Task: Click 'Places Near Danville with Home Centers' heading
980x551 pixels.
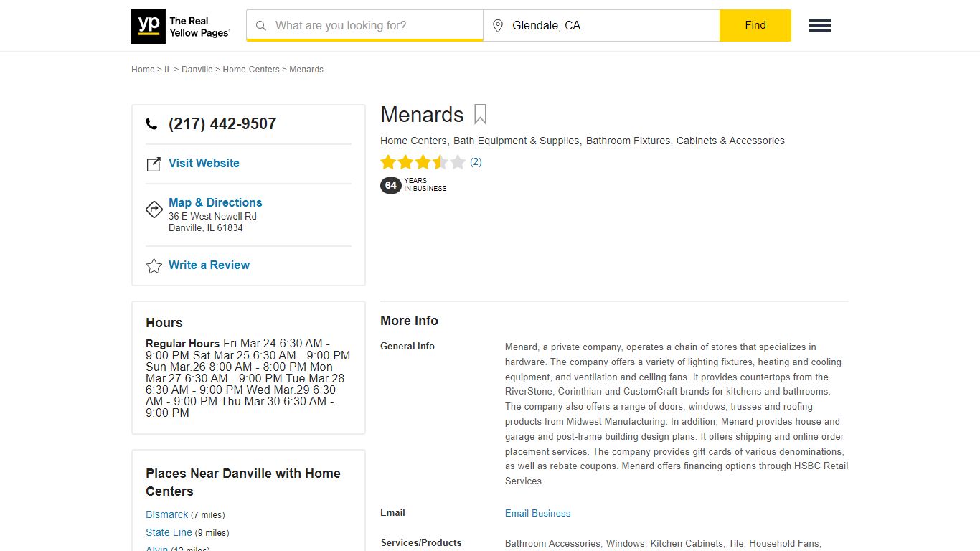Action: (x=243, y=483)
